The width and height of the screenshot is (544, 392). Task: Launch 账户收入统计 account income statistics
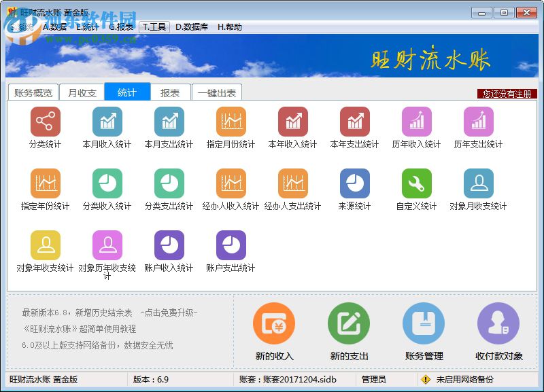pos(169,247)
